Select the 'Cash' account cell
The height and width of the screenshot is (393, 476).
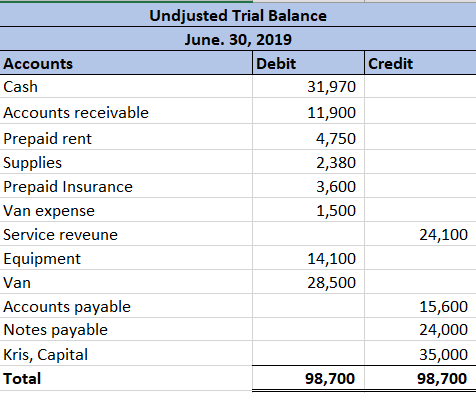coord(126,86)
